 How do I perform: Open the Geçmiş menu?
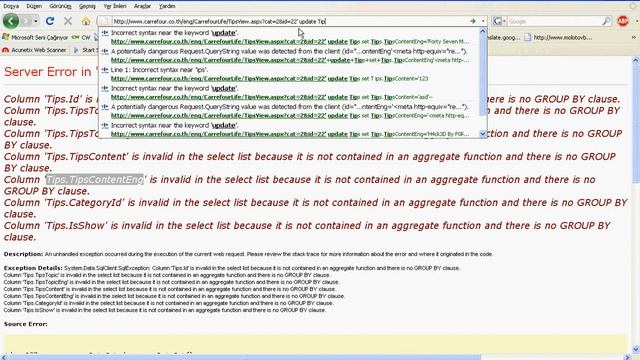[x=87, y=6]
